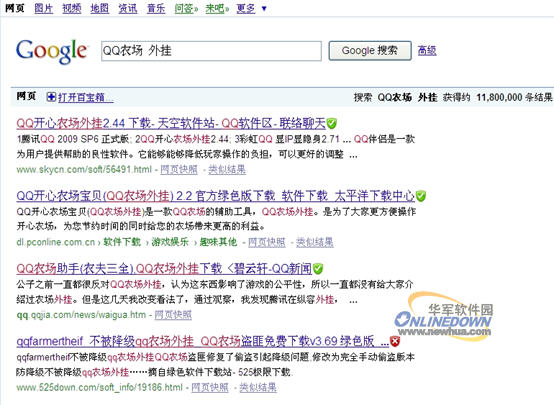Viewport: 554px width, 405px height.
Task: Open QQ开心农场外挂2.44 下载 result
Action: click(x=171, y=123)
